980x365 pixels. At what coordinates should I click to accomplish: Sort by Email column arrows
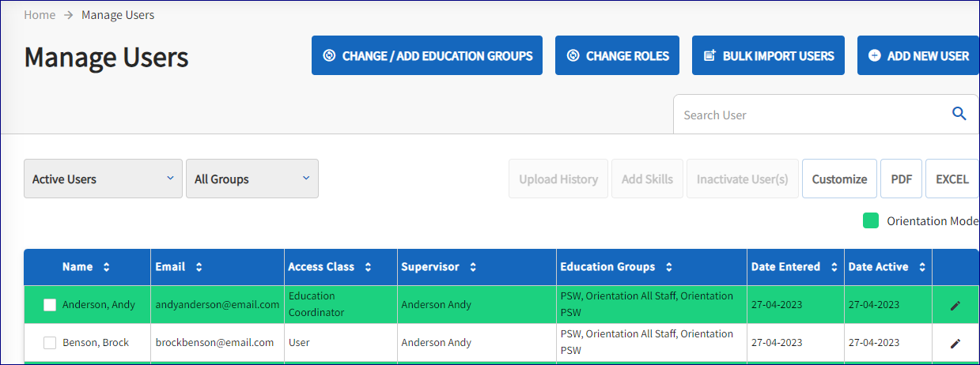click(199, 267)
